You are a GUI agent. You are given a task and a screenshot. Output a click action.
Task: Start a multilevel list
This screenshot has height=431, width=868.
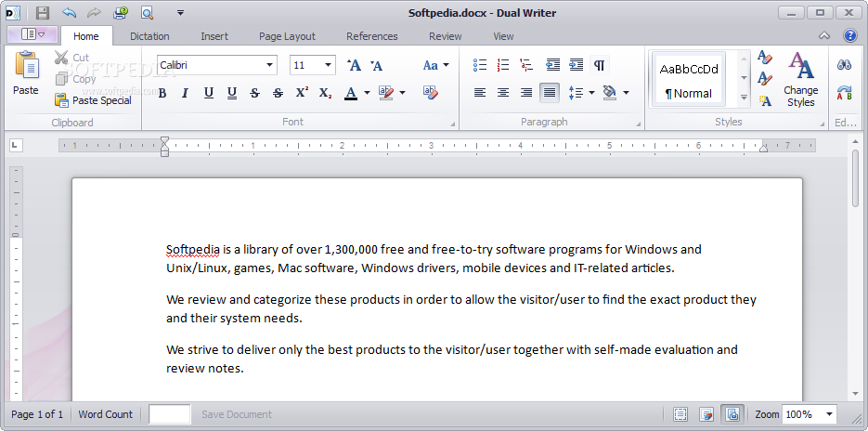(x=526, y=65)
